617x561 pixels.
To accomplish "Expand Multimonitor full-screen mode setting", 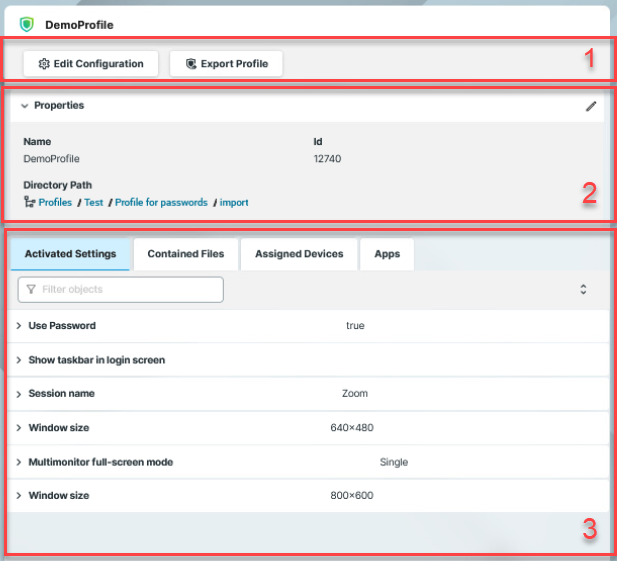I will click(19, 462).
